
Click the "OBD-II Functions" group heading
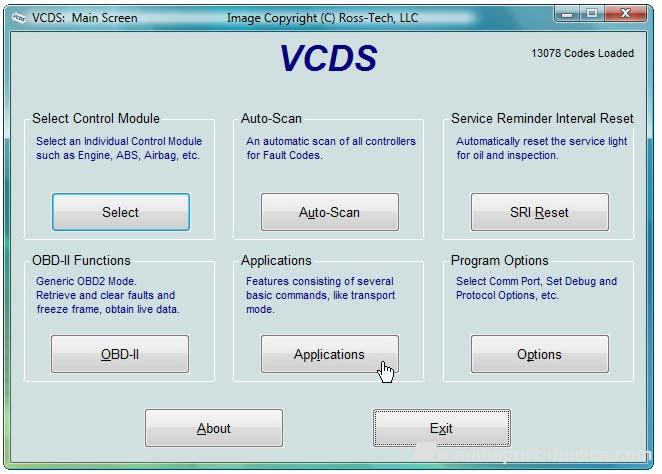(x=81, y=260)
